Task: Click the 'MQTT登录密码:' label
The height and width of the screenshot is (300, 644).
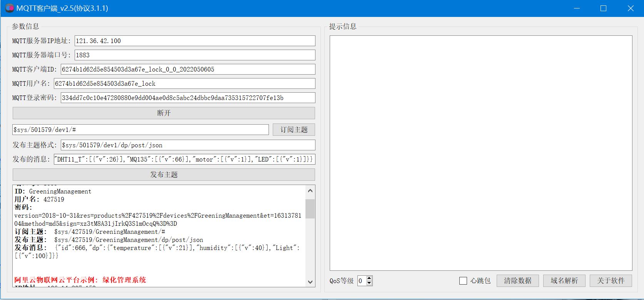Action: tap(35, 98)
